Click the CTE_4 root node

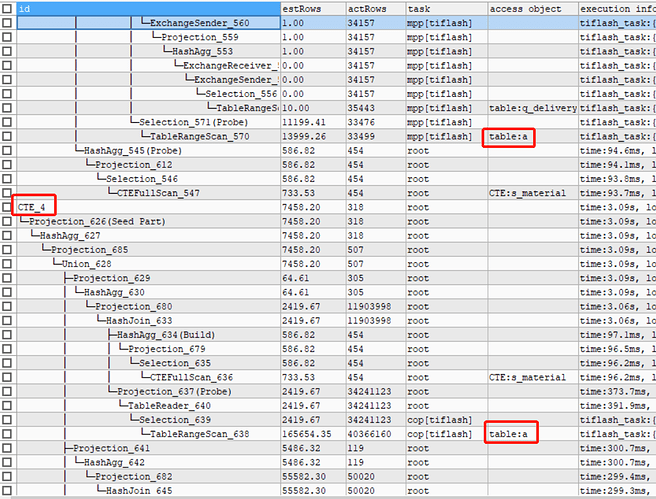[x=31, y=207]
